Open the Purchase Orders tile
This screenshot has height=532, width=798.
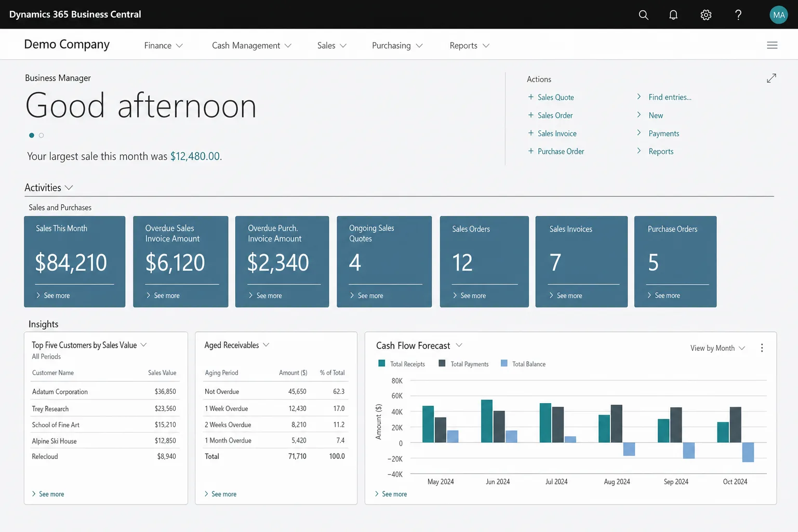tap(675, 261)
